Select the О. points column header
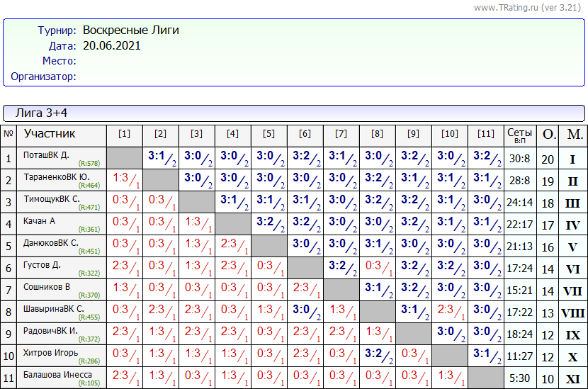 pyautogui.click(x=548, y=135)
